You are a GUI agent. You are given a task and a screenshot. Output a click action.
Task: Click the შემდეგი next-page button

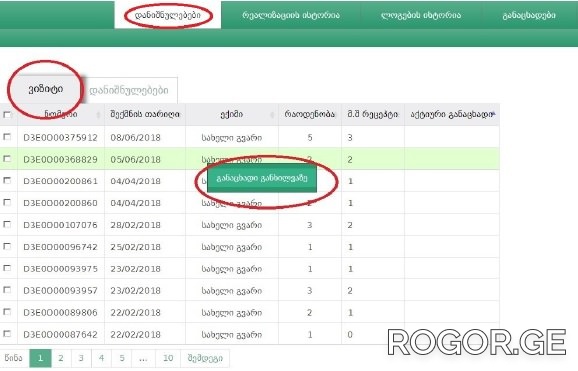[205, 358]
